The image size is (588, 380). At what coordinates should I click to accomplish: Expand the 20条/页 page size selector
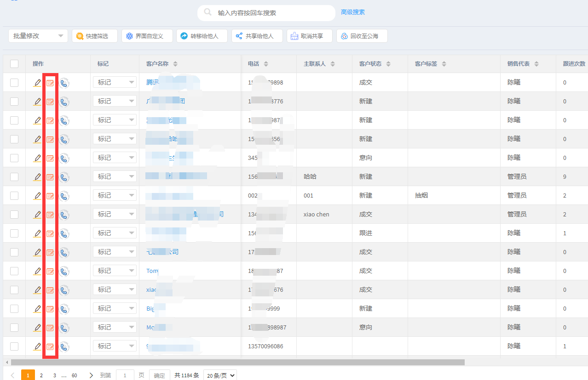tap(219, 375)
